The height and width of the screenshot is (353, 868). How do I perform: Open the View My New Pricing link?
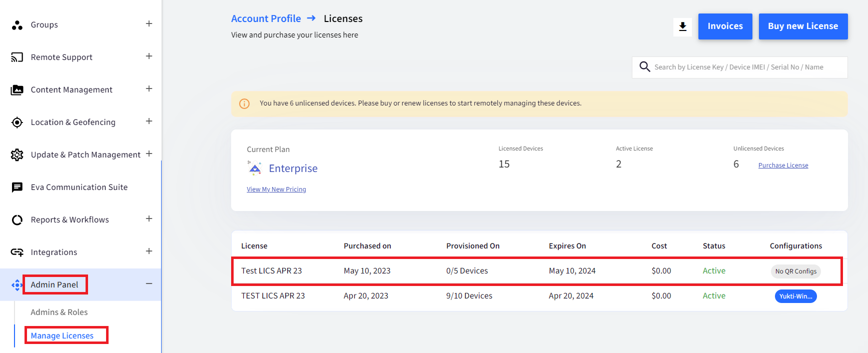276,189
